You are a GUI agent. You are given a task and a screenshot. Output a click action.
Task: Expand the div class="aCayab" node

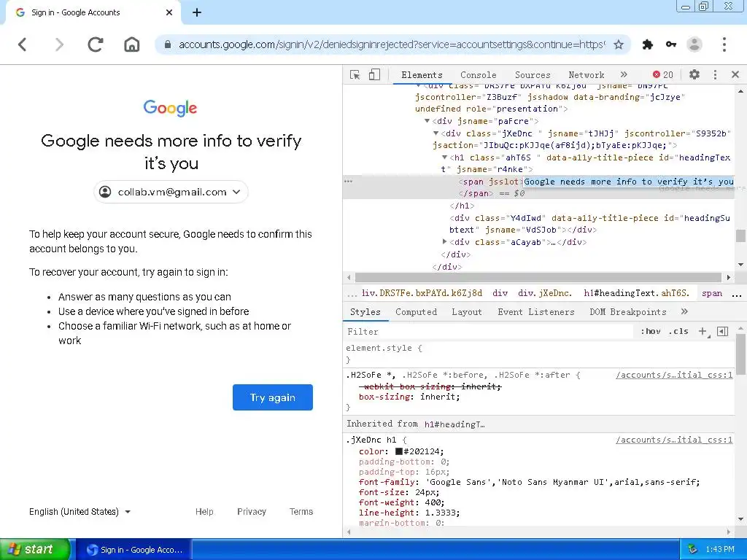point(444,242)
